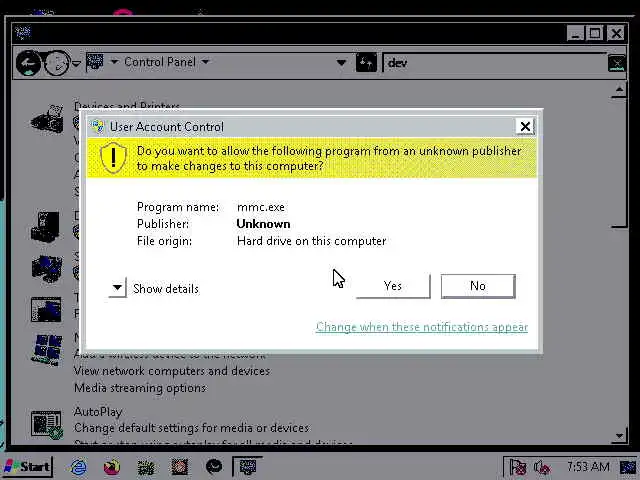Click Action Center flag tray icon
The height and width of the screenshot is (480, 640).
pyautogui.click(x=518, y=467)
